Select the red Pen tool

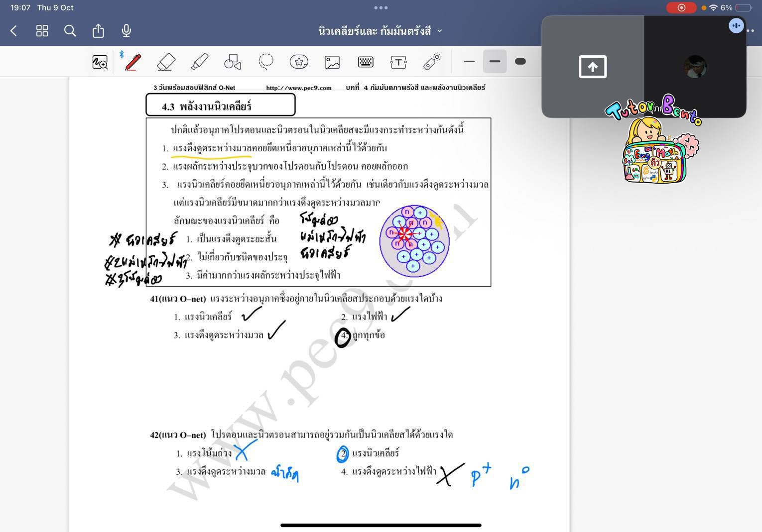(x=132, y=62)
